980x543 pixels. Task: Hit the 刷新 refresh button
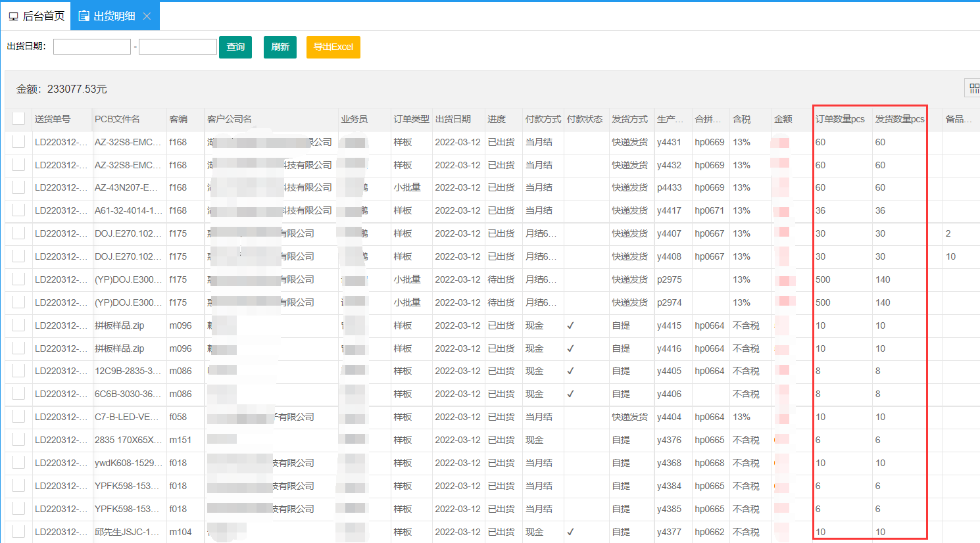coord(280,47)
